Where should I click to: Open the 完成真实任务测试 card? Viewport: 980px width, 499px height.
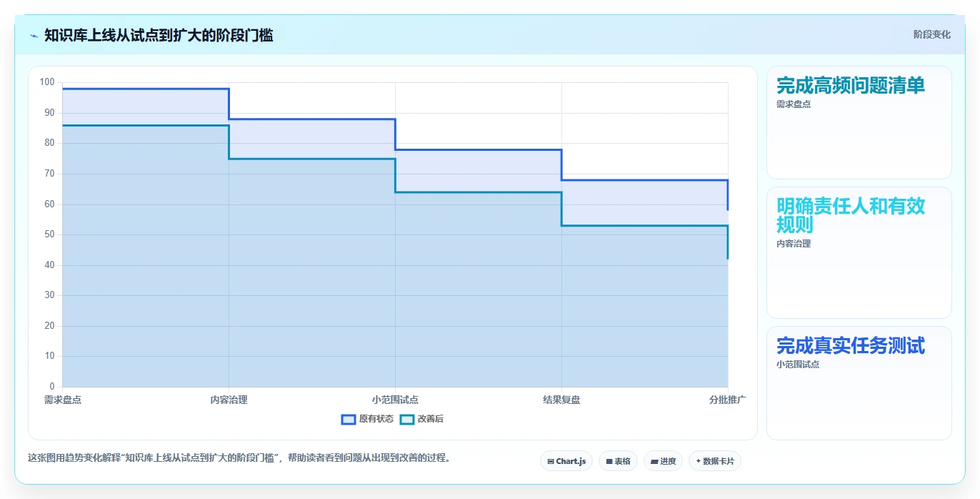coord(859,383)
